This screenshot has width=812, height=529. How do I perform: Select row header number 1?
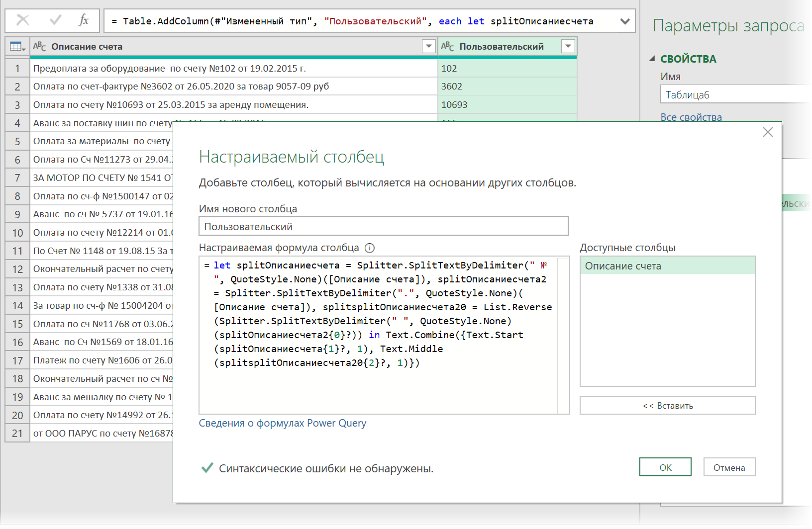tap(17, 69)
